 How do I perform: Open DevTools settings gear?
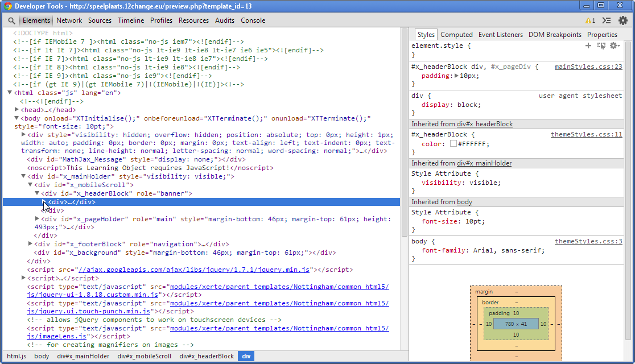(623, 20)
